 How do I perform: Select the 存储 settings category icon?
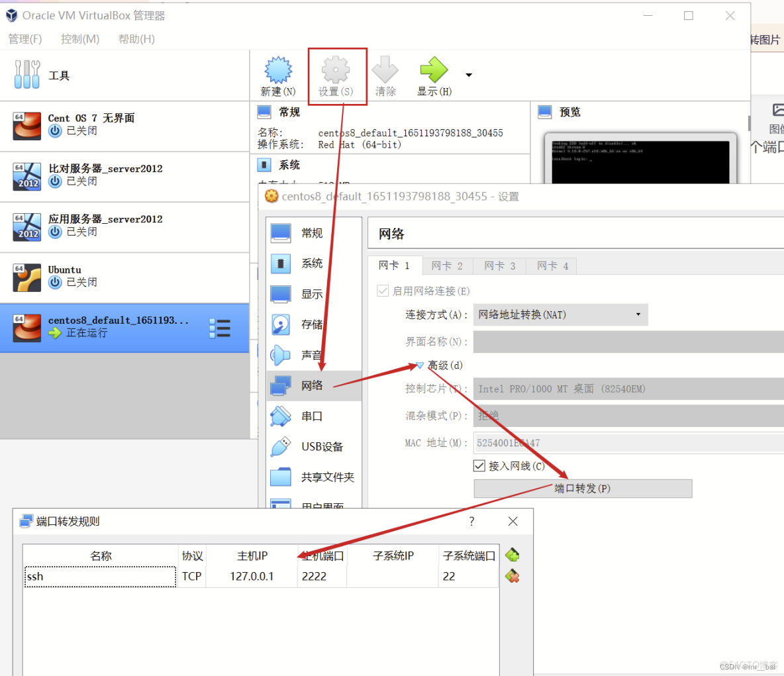pyautogui.click(x=281, y=324)
